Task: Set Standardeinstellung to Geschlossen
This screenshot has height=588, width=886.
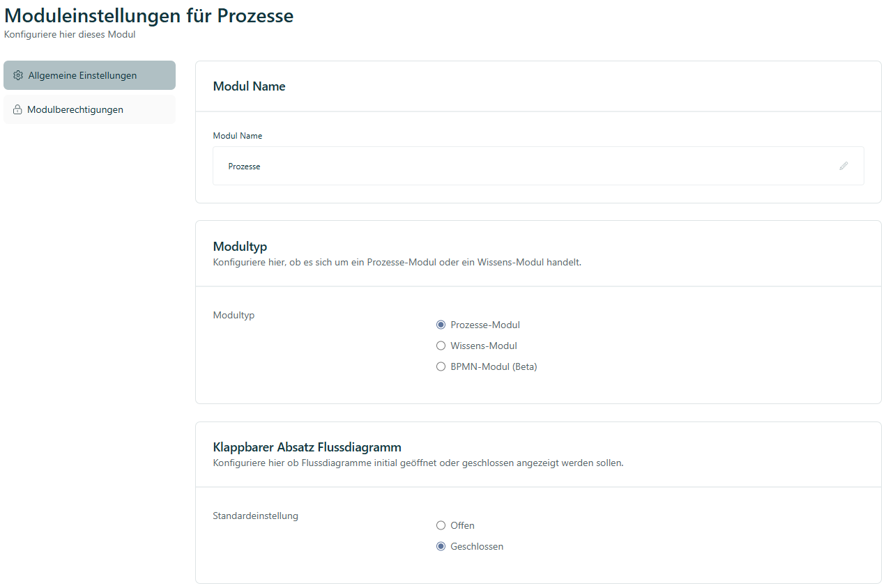Action: point(441,546)
